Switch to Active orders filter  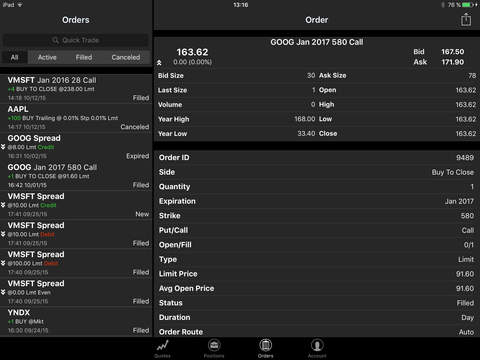click(47, 57)
